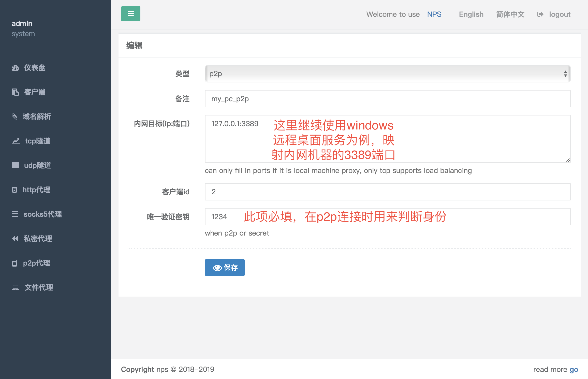Click the 唯一验证密钥 field label

tap(168, 217)
